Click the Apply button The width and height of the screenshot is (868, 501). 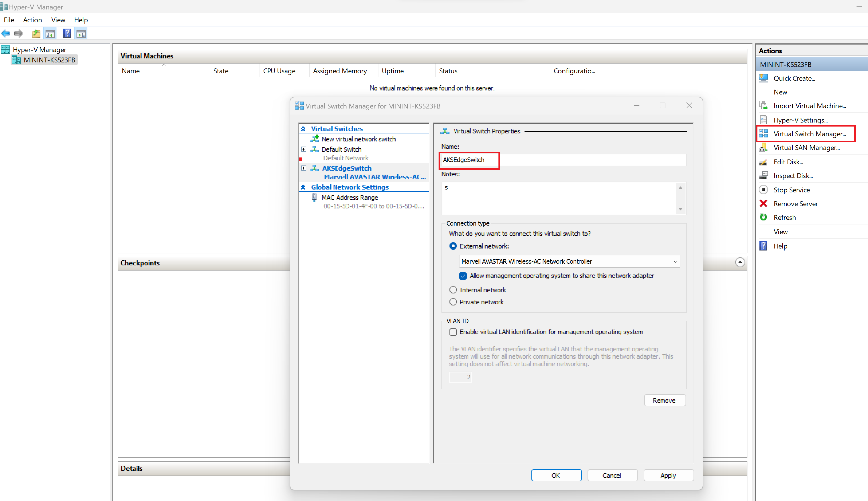click(x=668, y=476)
